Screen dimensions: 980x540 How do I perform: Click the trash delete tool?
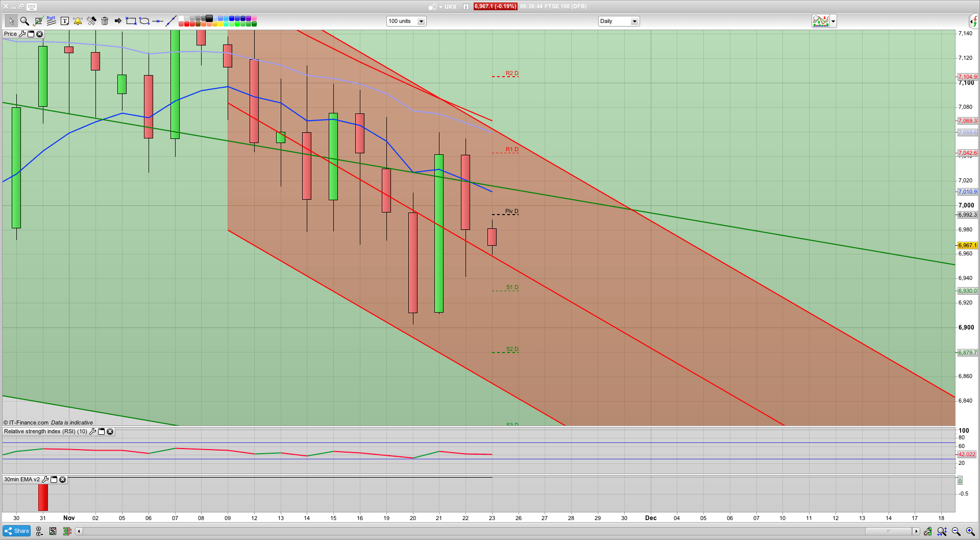coord(104,21)
